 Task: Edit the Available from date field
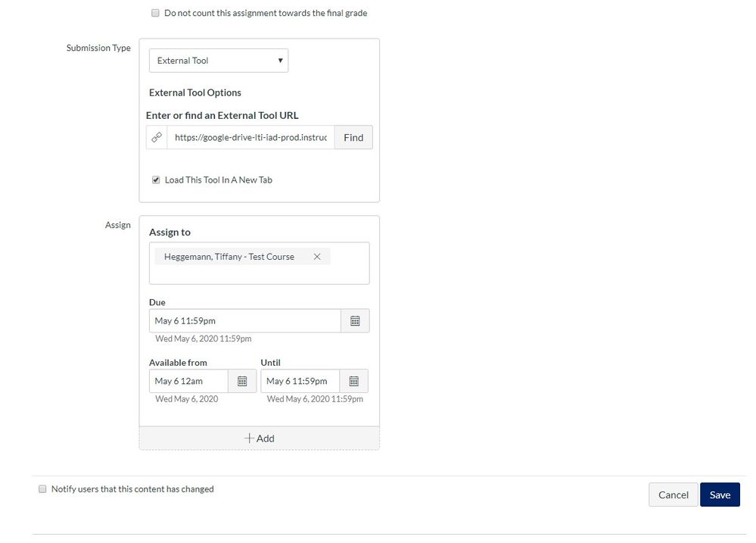tap(188, 381)
